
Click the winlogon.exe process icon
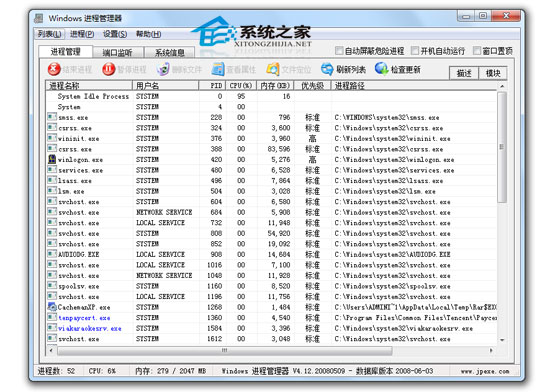52,159
